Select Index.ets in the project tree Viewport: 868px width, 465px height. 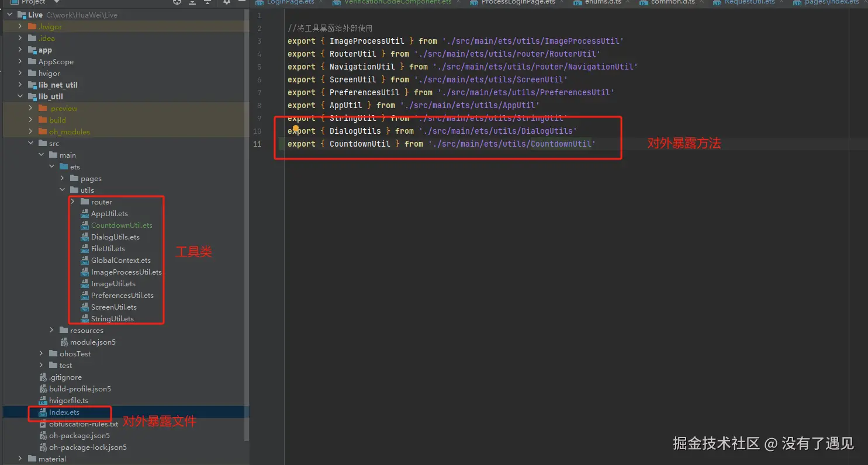(x=64, y=412)
